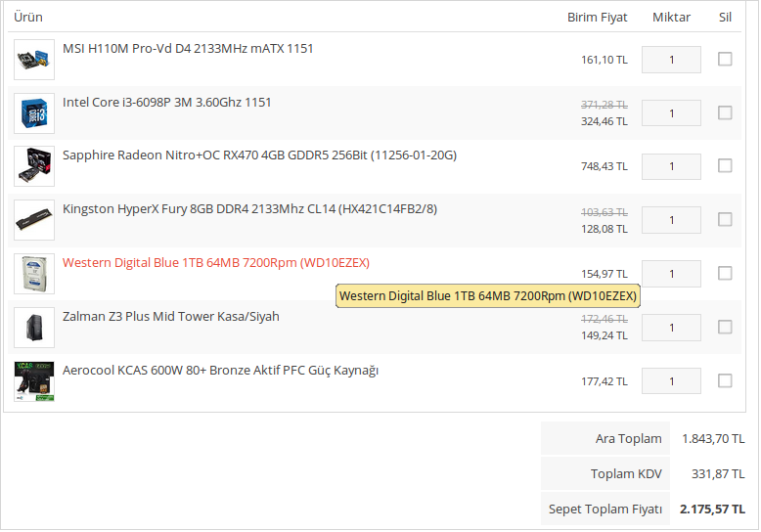The height and width of the screenshot is (532, 761).
Task: Open the Sapphire Radeon RX470 product image
Action: tap(34, 166)
